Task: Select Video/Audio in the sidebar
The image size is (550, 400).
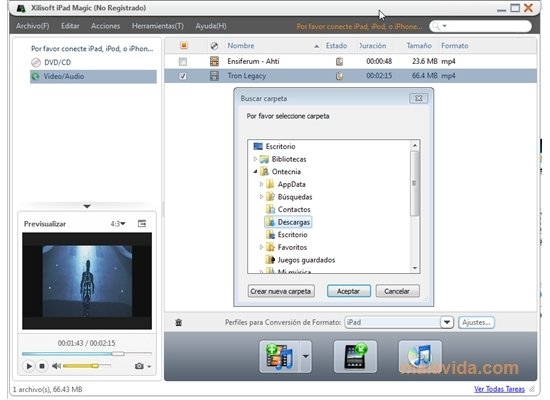Action: [93, 76]
